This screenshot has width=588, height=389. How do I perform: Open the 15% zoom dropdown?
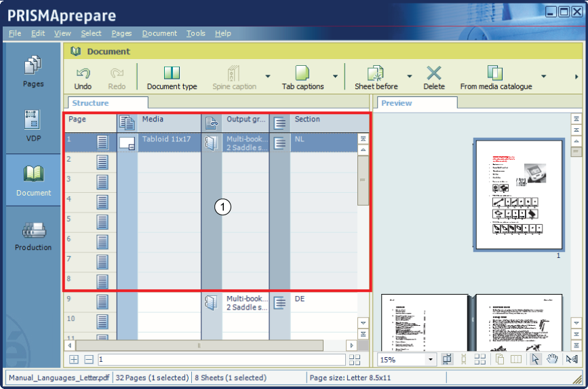(x=431, y=360)
